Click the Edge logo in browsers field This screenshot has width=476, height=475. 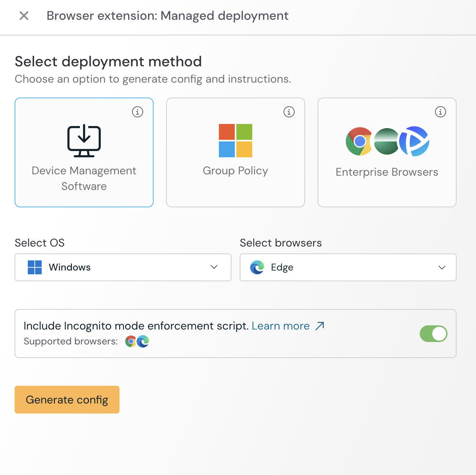pos(257,267)
